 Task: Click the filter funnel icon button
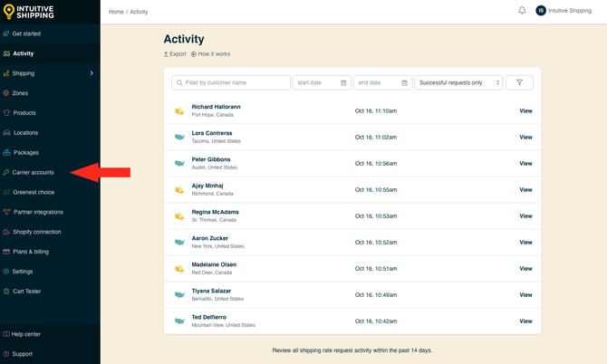click(519, 82)
